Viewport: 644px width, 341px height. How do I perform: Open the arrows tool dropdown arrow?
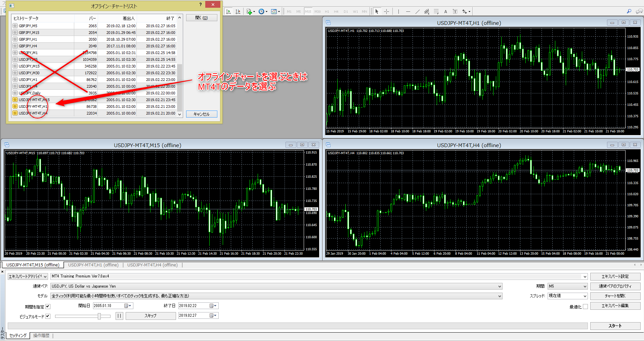tap(469, 12)
